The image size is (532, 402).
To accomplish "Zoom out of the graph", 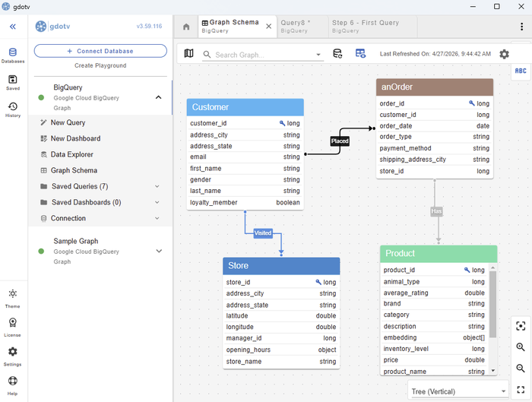I will click(x=521, y=368).
